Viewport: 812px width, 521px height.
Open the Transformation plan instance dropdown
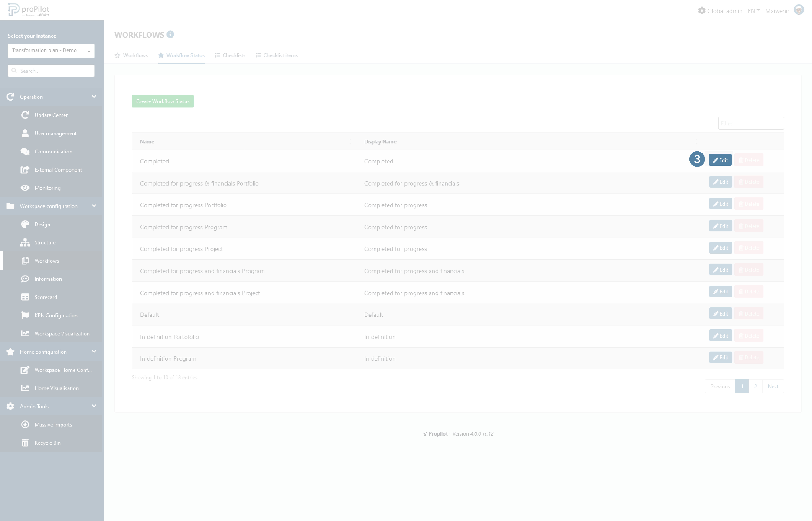tap(51, 51)
